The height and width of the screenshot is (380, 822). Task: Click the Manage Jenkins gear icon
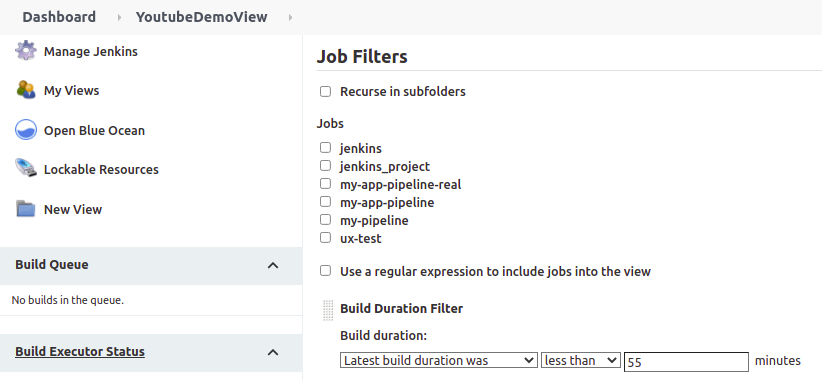26,51
